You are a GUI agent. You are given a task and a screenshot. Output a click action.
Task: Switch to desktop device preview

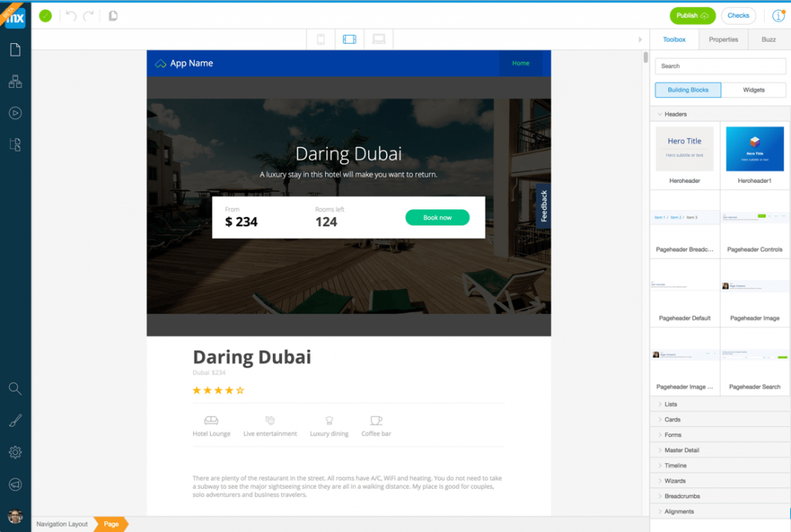pyautogui.click(x=379, y=39)
